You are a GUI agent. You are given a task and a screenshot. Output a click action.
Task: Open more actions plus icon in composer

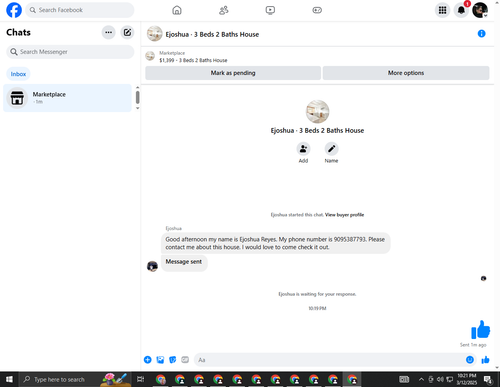(x=148, y=360)
